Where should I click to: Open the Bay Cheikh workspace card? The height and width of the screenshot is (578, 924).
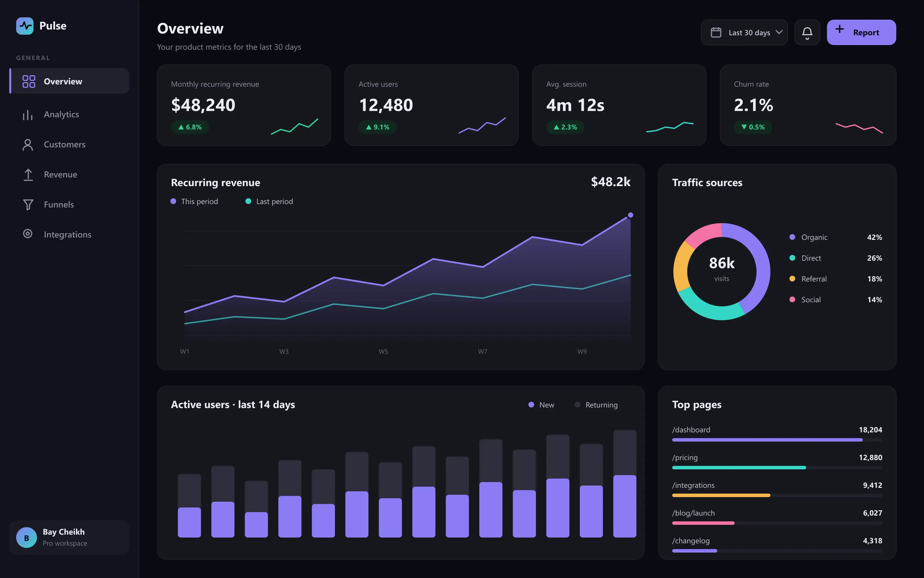[x=70, y=538]
